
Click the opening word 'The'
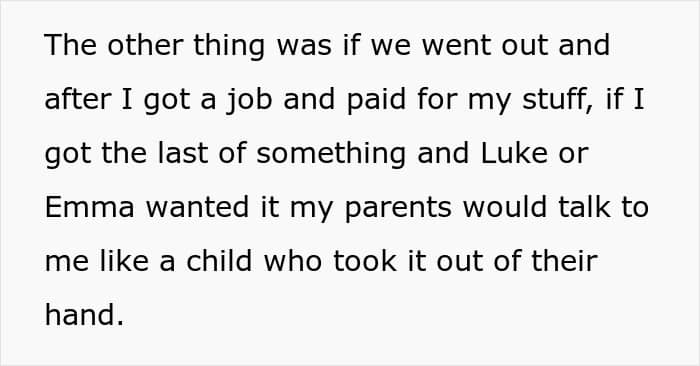pyautogui.click(x=71, y=45)
